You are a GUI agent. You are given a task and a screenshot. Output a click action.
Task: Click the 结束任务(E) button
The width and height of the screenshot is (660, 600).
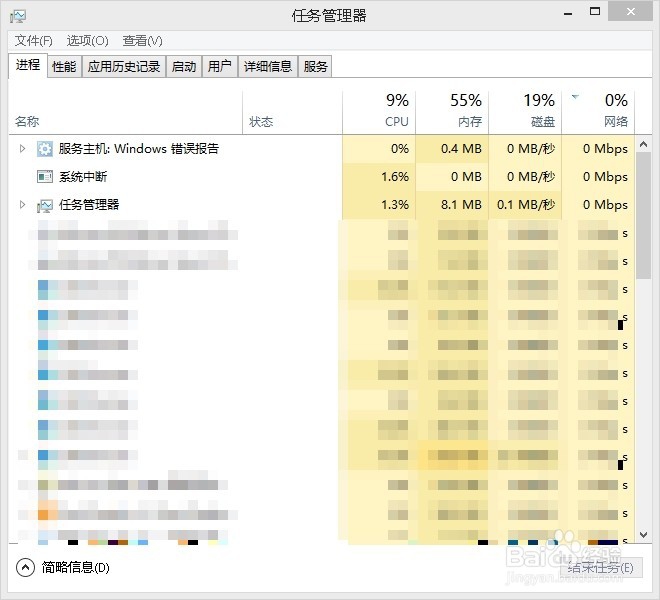click(x=601, y=568)
